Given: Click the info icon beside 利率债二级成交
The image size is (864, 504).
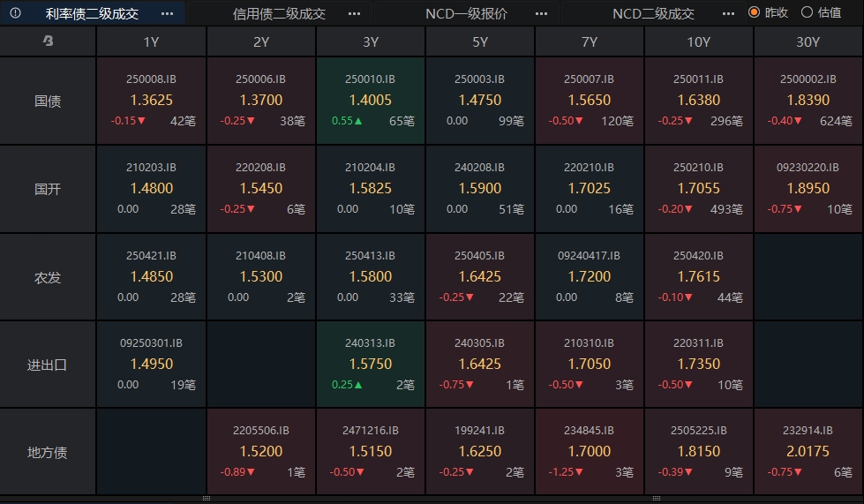Looking at the screenshot, I should [15, 12].
